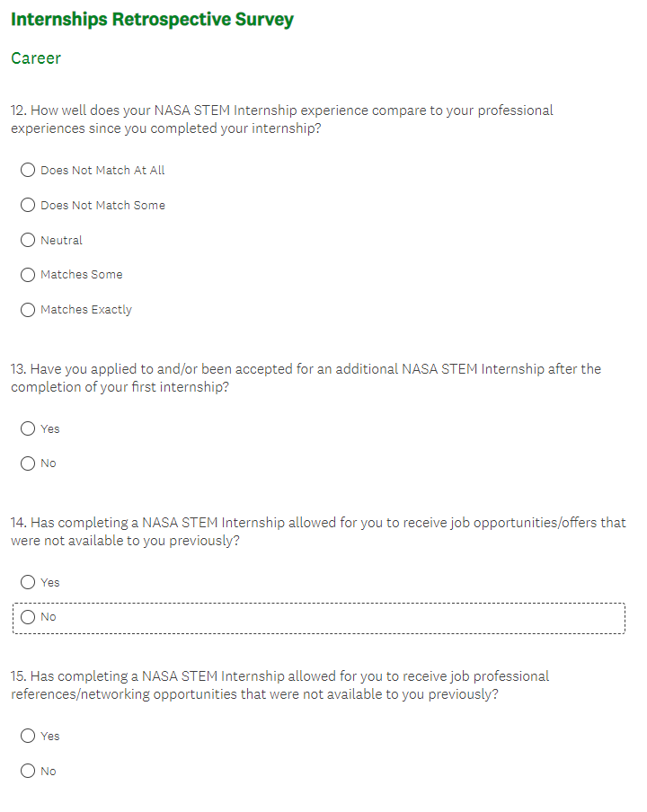
Task: Answer No to question 13 radio button
Action: click(x=28, y=463)
